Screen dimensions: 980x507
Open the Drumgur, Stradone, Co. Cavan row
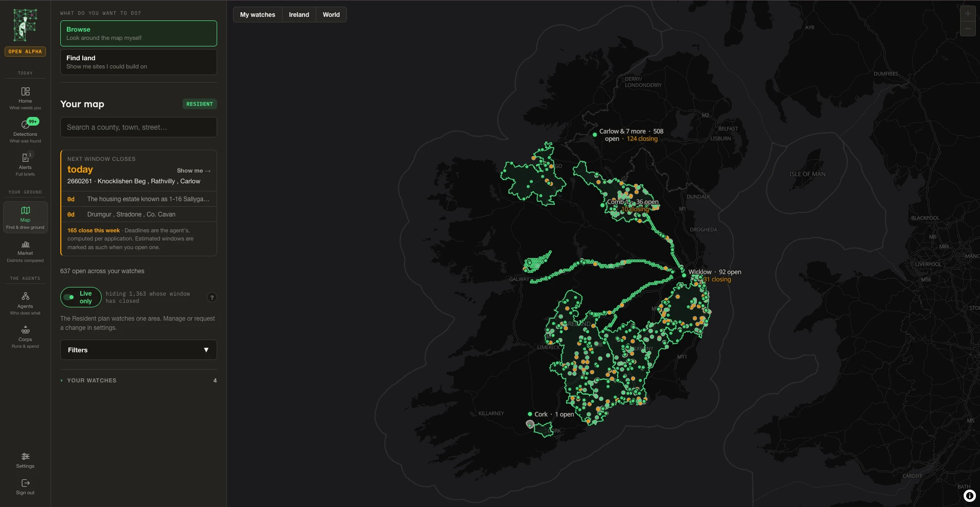click(138, 214)
